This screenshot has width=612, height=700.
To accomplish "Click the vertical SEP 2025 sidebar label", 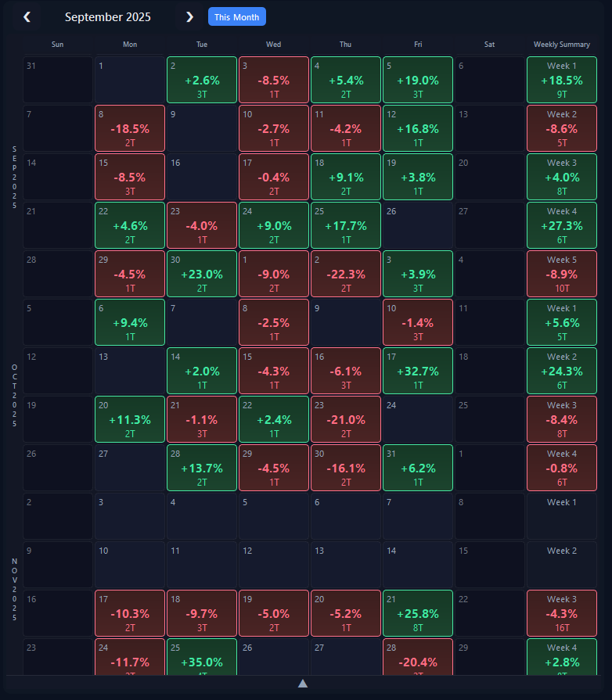I will tap(13, 176).
